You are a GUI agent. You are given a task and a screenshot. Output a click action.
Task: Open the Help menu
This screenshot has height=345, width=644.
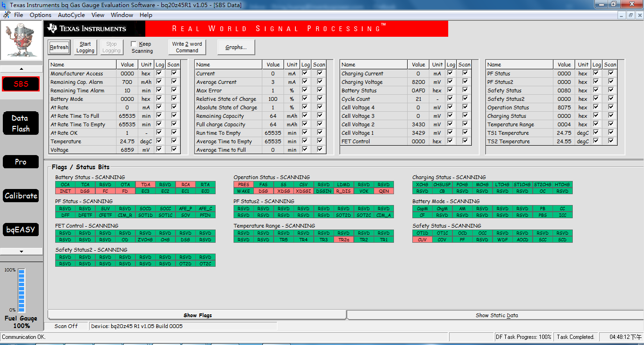[x=146, y=15]
